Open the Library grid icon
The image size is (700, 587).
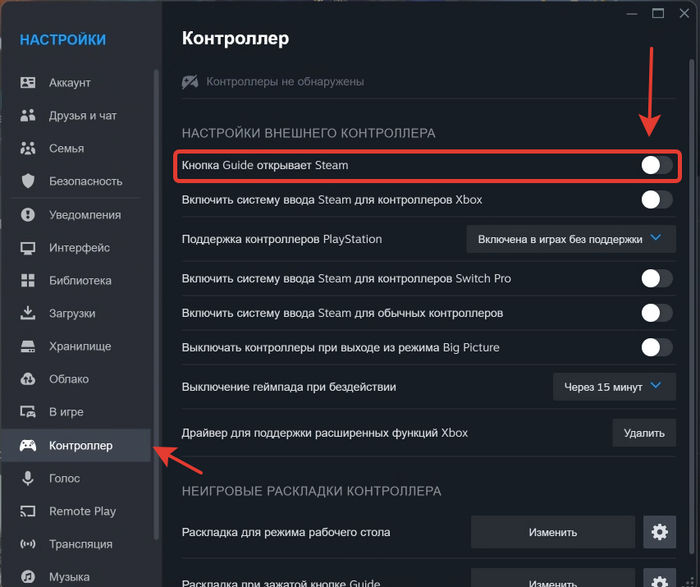tap(28, 280)
